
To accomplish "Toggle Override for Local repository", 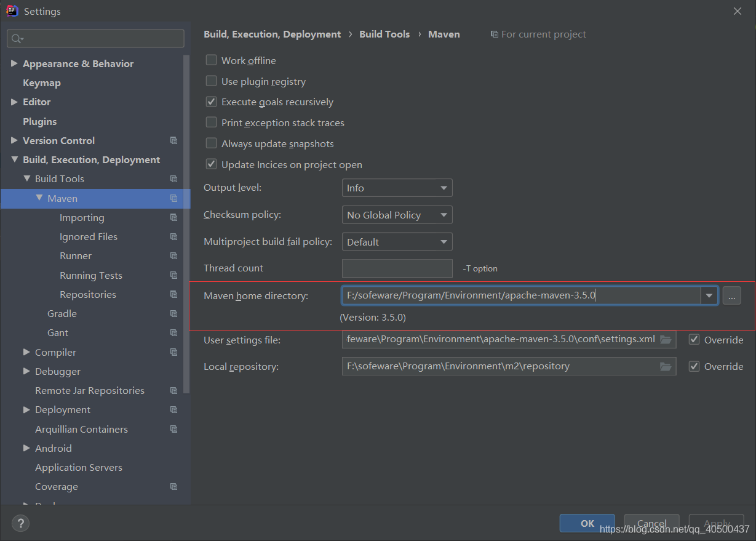I will tap(694, 366).
